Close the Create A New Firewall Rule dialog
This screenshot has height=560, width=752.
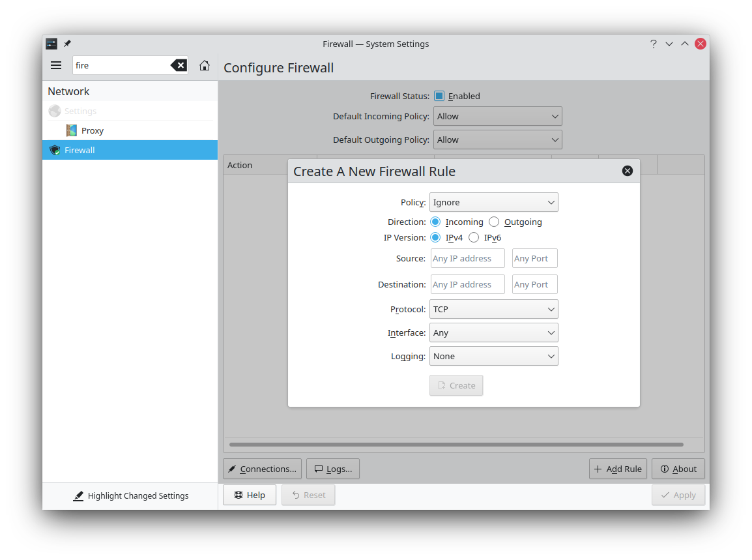pyautogui.click(x=627, y=171)
